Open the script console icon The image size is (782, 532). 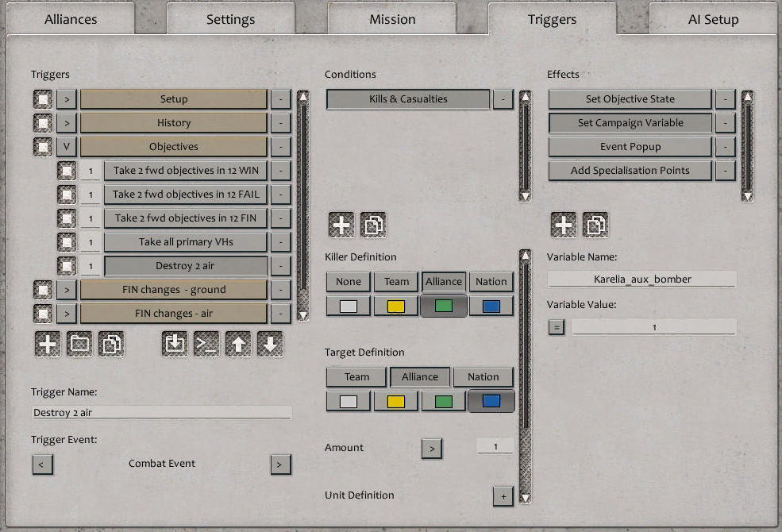tap(206, 344)
